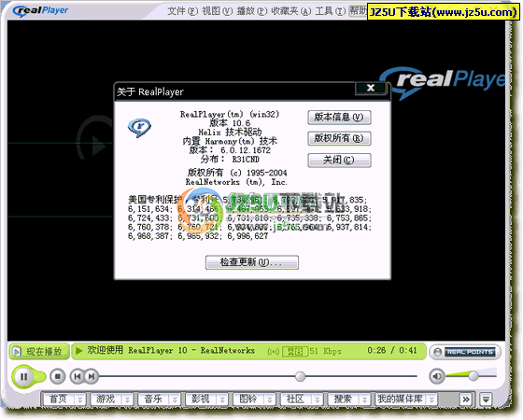Pause playback with the green pause button
523x420 pixels.
tap(24, 377)
